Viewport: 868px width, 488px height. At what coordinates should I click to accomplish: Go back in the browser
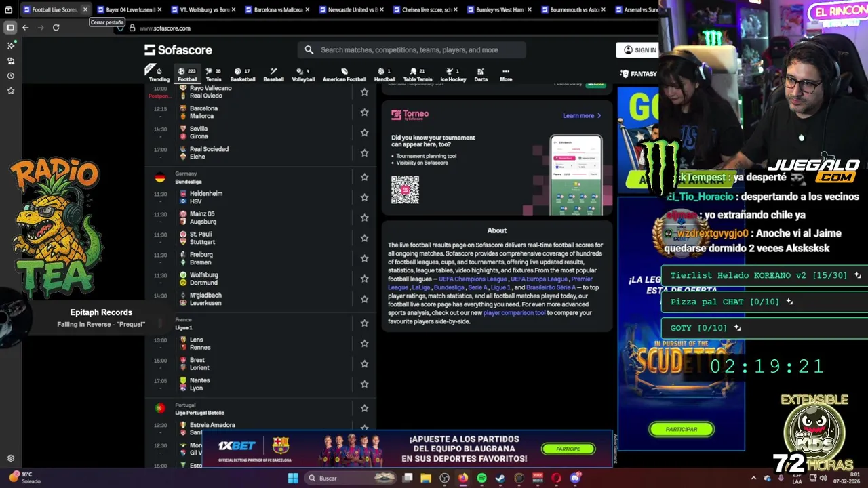pyautogui.click(x=25, y=28)
